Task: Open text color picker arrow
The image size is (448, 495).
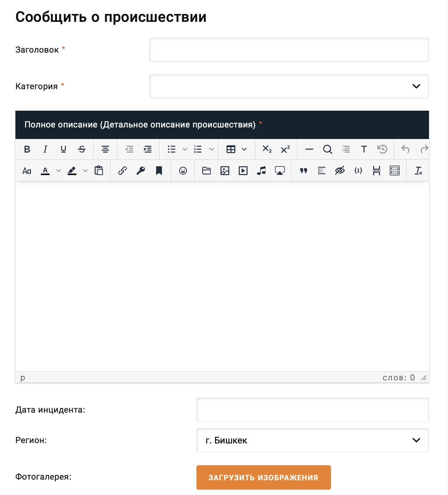Action: click(x=58, y=171)
